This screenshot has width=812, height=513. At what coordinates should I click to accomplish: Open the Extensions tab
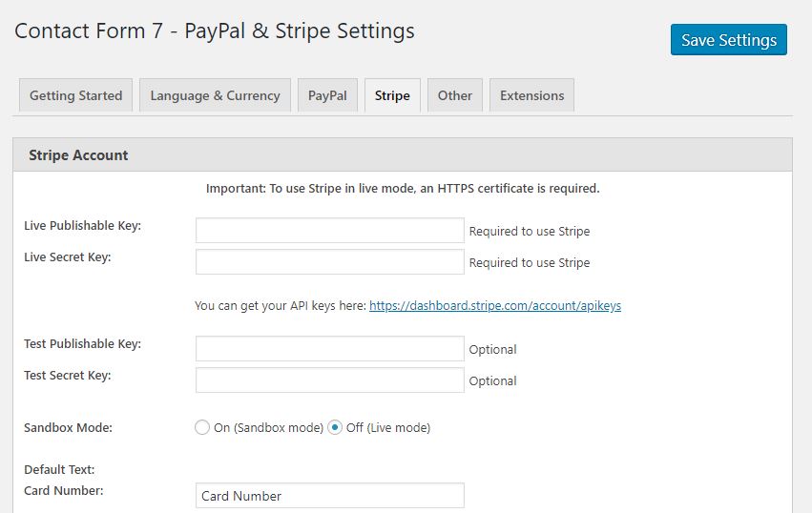(x=531, y=95)
